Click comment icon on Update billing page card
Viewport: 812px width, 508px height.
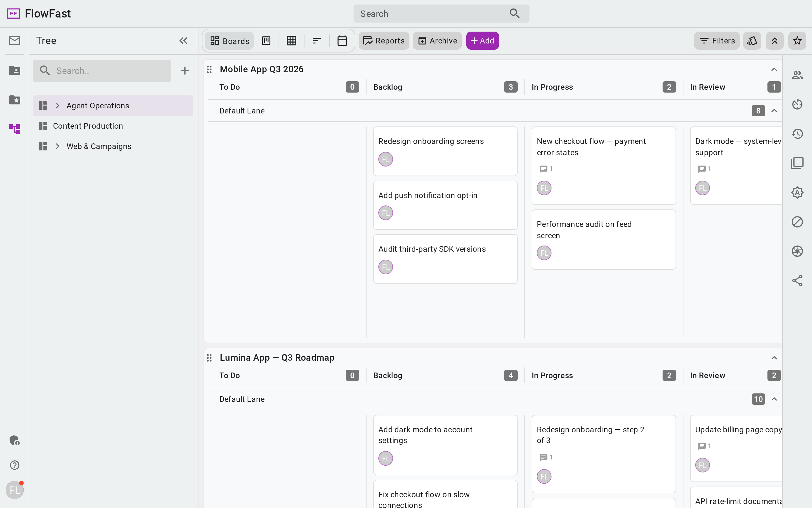701,446
